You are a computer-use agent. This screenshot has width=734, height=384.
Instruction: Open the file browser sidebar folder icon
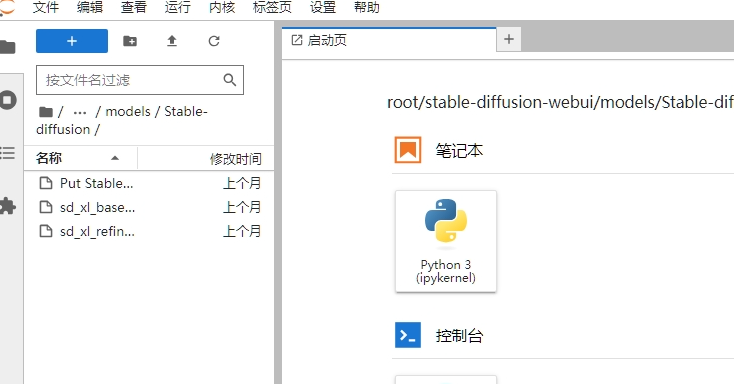pyautogui.click(x=7, y=47)
